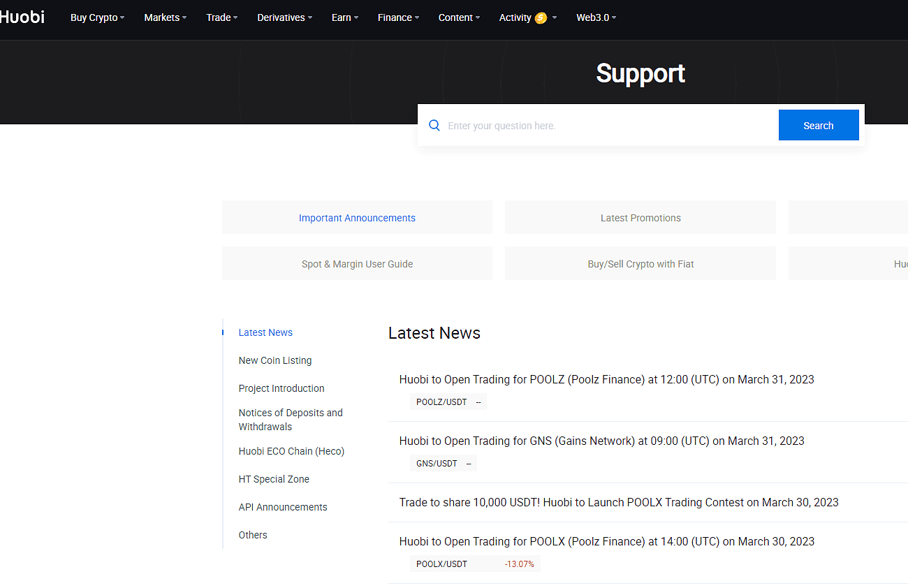Select HT Special Zone in sidebar
This screenshot has height=588, width=908.
coord(274,479)
